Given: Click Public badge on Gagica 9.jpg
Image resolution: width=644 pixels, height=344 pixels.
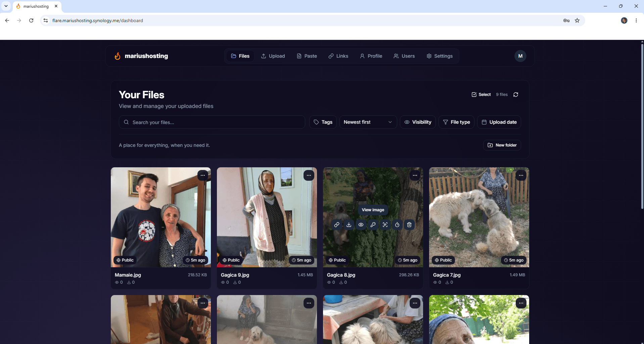Looking at the screenshot, I should coord(231,260).
